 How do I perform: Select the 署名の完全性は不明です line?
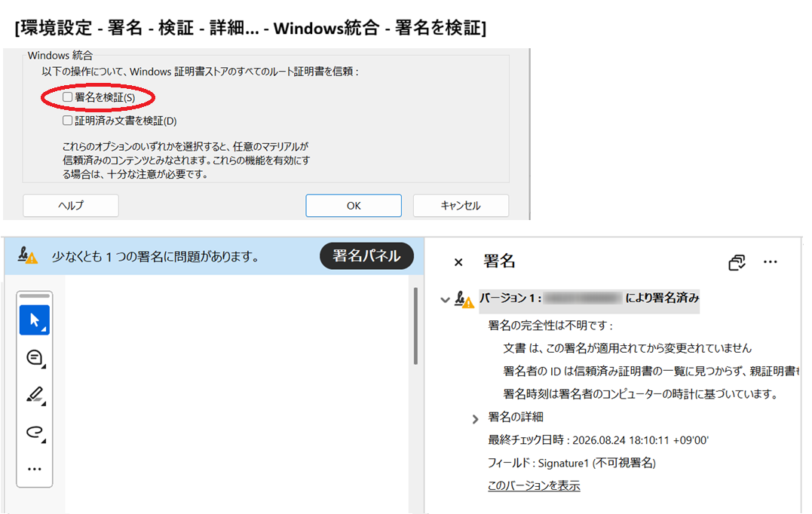pos(550,326)
